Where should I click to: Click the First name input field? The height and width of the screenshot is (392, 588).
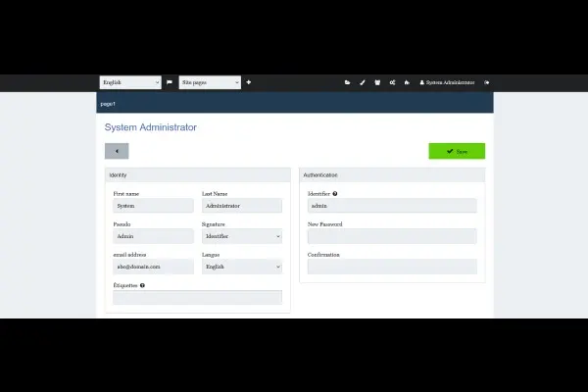tap(153, 206)
